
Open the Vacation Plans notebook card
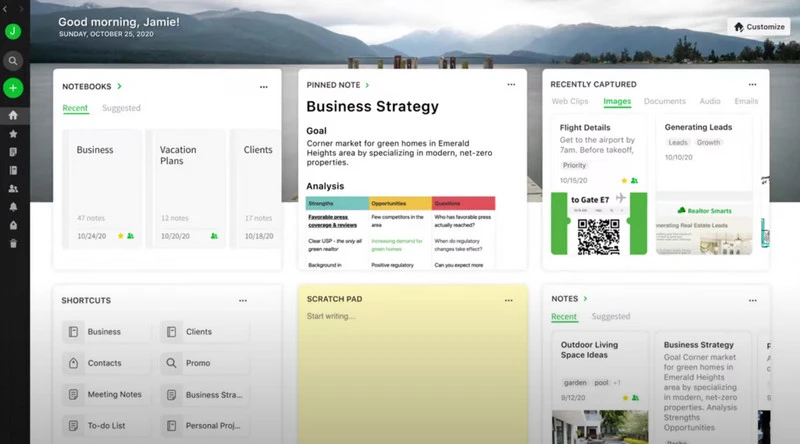186,189
